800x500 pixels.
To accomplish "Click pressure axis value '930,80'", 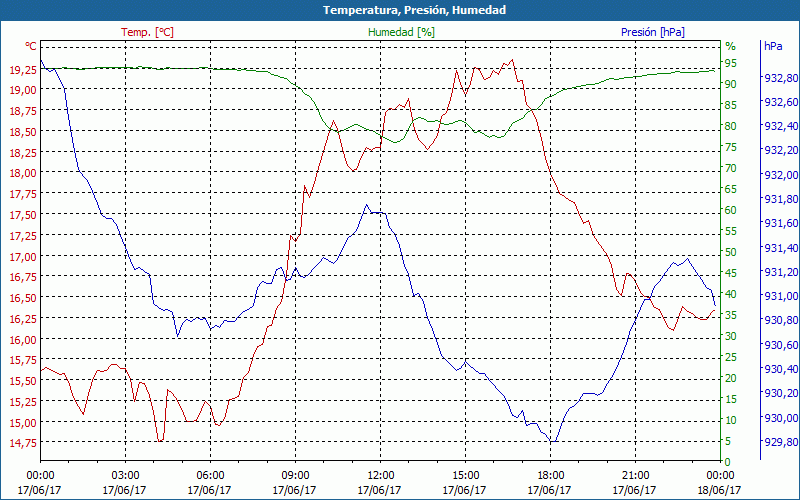I will [x=781, y=320].
